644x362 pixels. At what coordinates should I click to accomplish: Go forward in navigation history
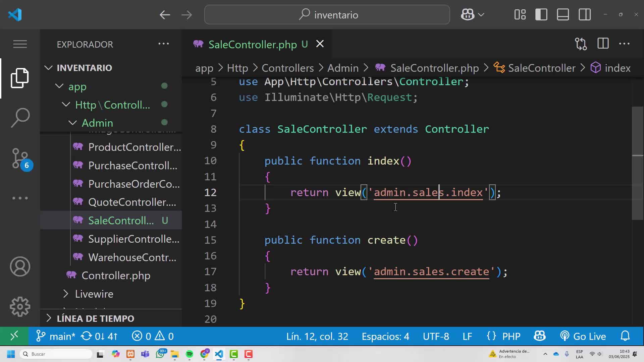(186, 15)
